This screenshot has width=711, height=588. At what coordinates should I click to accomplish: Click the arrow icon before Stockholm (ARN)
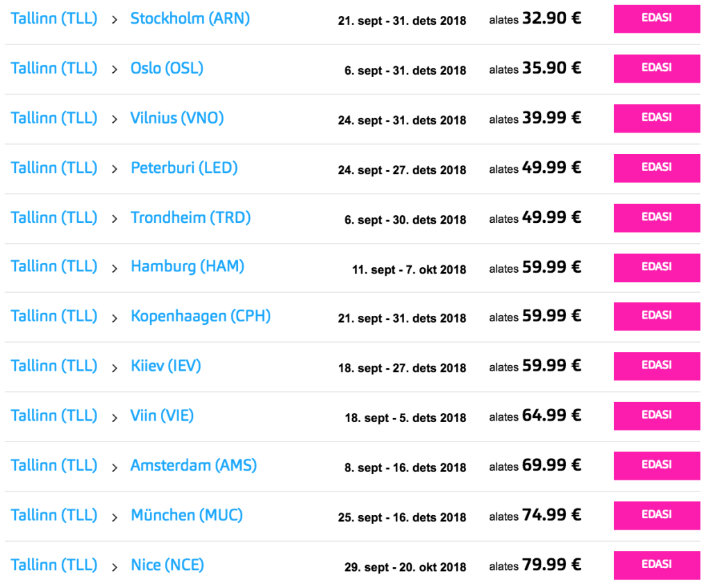pyautogui.click(x=115, y=20)
